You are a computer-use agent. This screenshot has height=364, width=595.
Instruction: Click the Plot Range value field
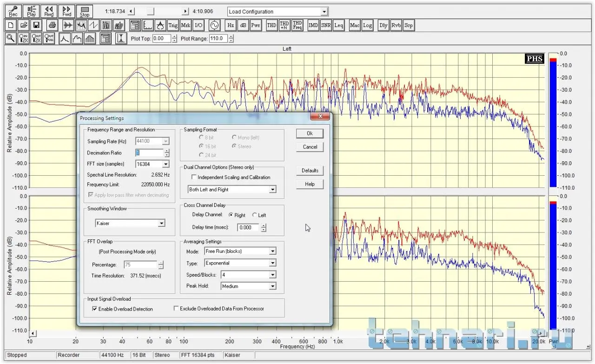pyautogui.click(x=218, y=39)
